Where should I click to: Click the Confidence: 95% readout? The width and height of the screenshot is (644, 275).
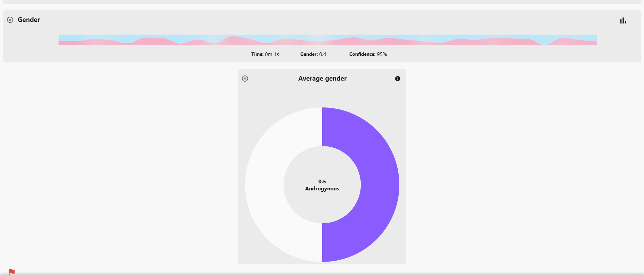pyautogui.click(x=368, y=54)
